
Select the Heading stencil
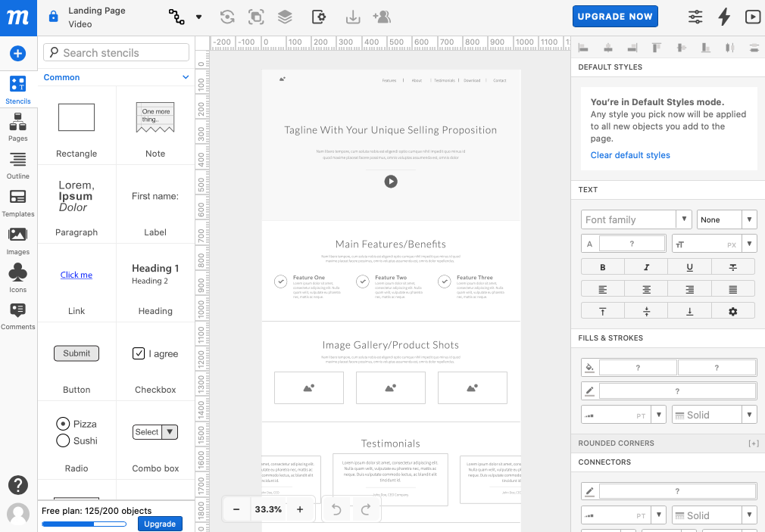[155, 283]
